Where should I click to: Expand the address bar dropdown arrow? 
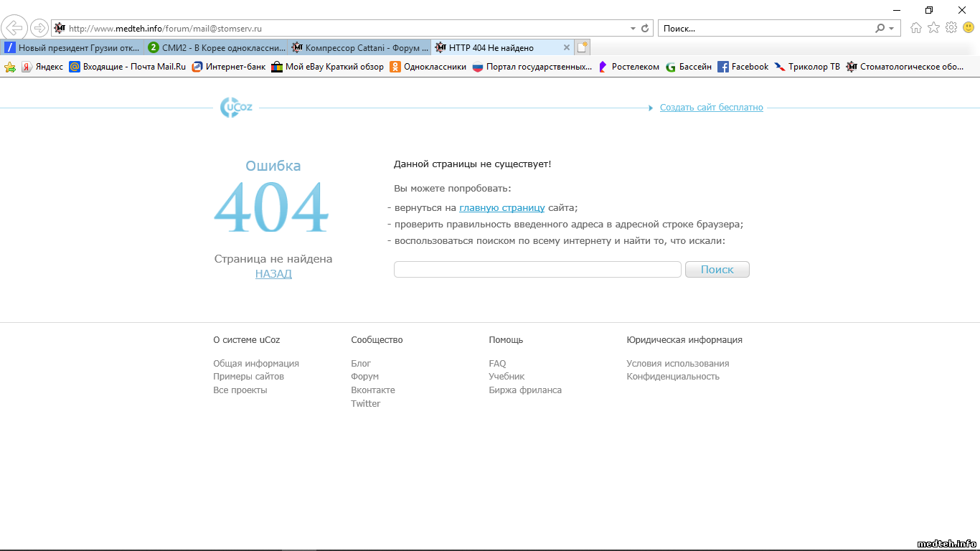click(x=633, y=29)
